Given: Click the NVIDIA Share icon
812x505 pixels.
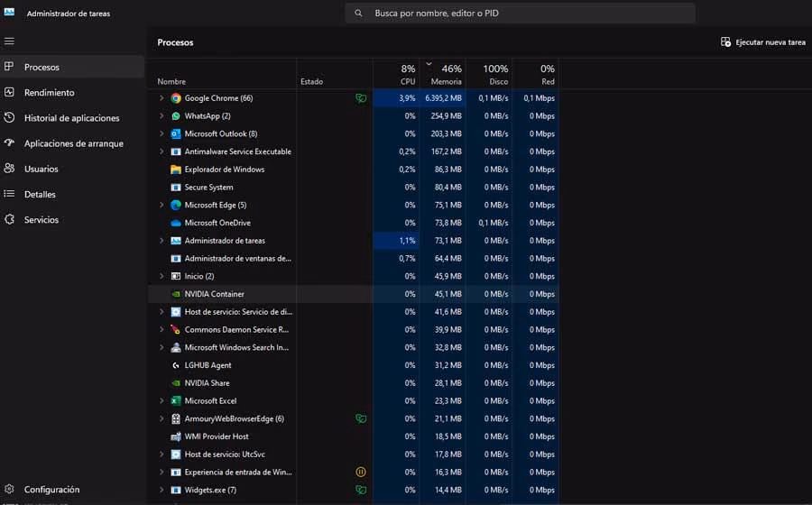Looking at the screenshot, I should click(176, 383).
